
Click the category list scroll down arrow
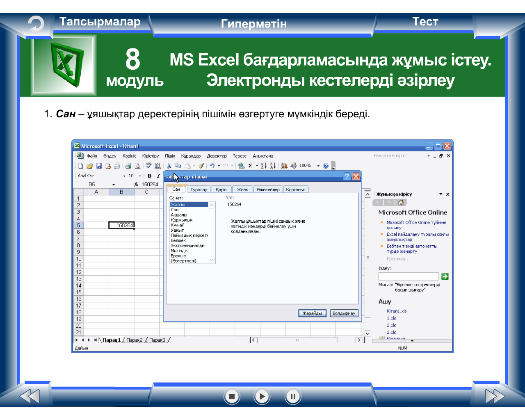212,260
